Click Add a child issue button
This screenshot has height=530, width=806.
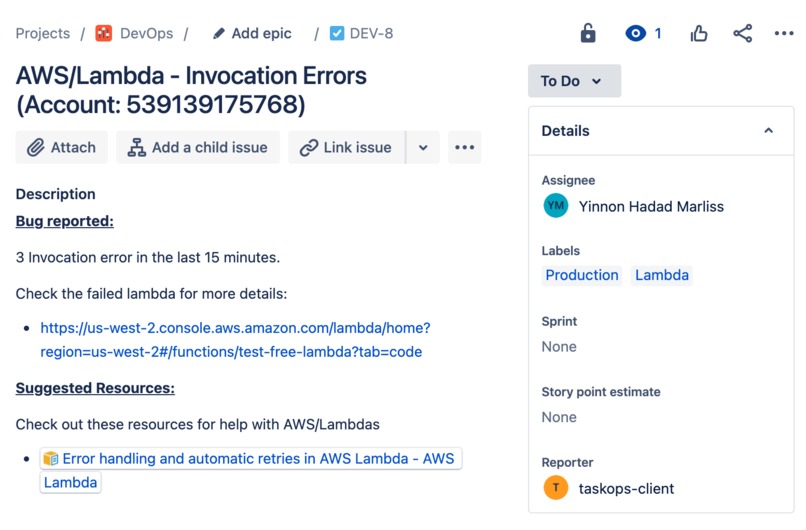198,148
